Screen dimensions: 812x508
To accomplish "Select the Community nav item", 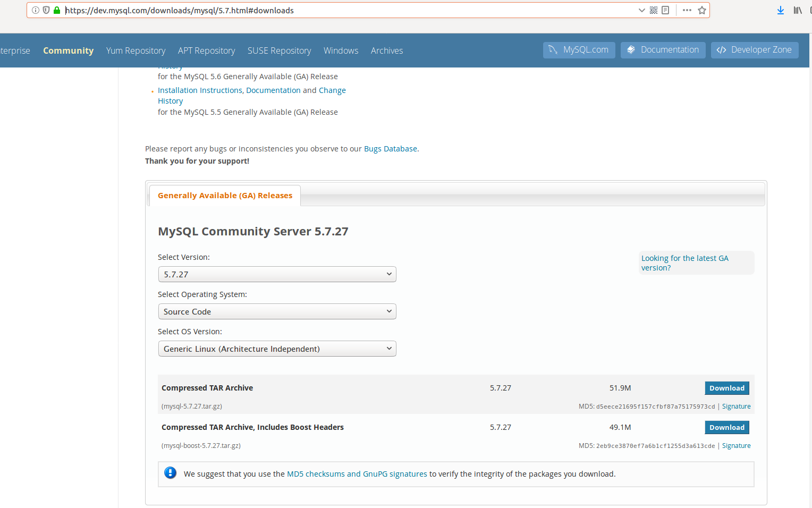I will 68,50.
